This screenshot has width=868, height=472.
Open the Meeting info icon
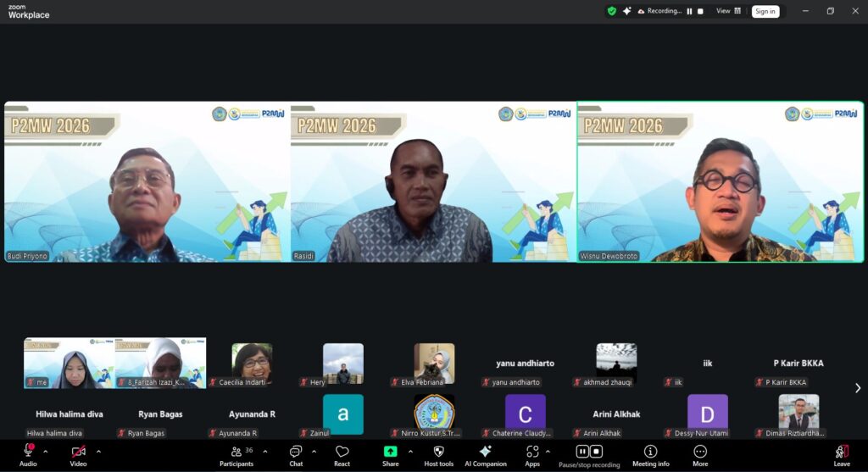click(x=650, y=452)
